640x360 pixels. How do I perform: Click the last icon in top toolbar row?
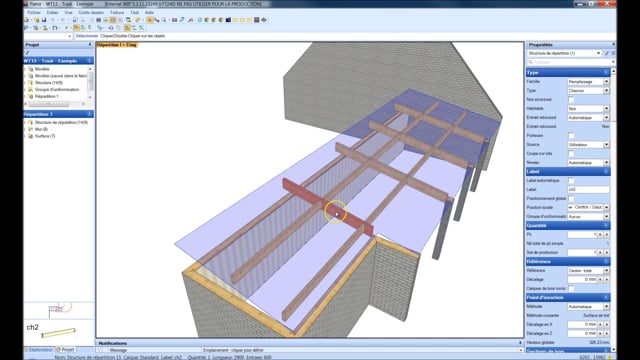[x=264, y=20]
